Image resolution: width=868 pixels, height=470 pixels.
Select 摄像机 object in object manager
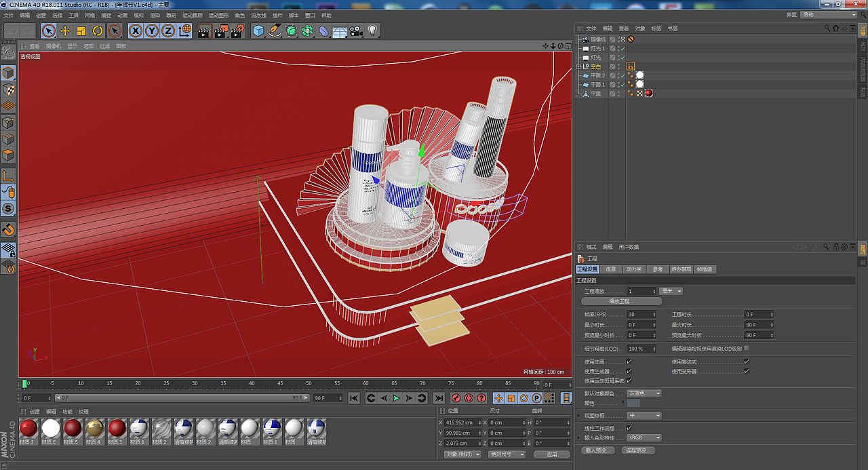598,39
